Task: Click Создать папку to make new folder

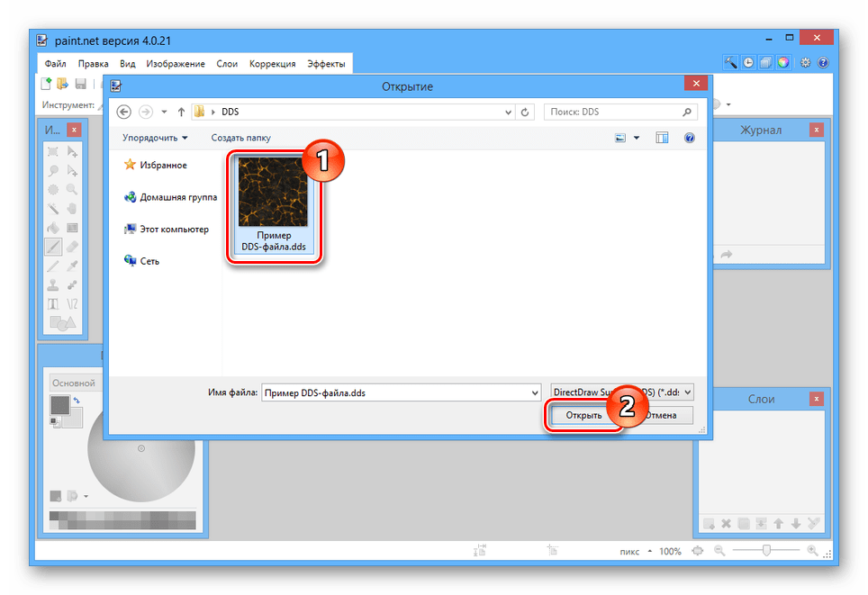Action: [240, 138]
